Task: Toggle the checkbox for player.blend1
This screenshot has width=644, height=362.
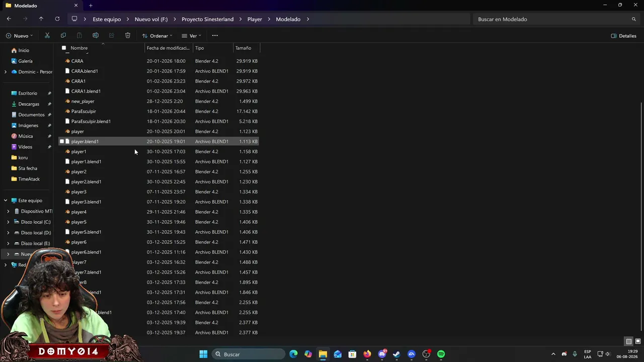Action: coord(62,141)
